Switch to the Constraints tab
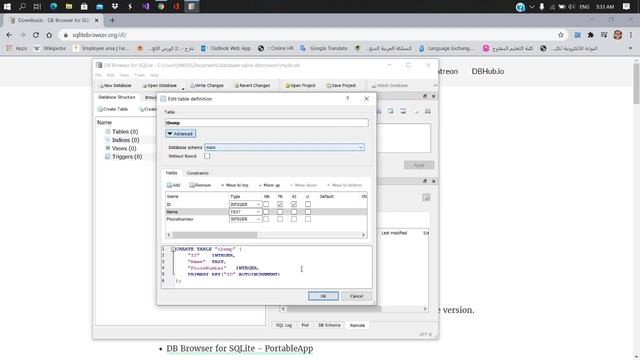Screen dimensions: 640x360 (198, 173)
